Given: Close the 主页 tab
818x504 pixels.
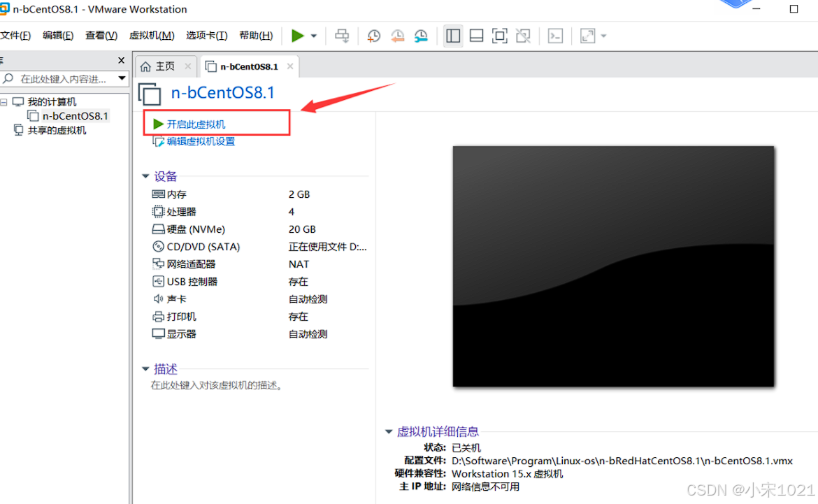Looking at the screenshot, I should pyautogui.click(x=188, y=66).
